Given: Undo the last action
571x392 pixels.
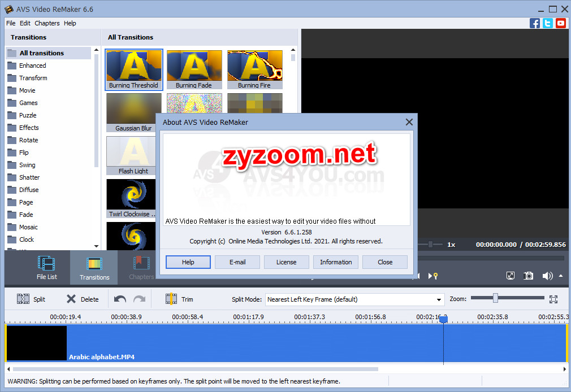Looking at the screenshot, I should (120, 299).
